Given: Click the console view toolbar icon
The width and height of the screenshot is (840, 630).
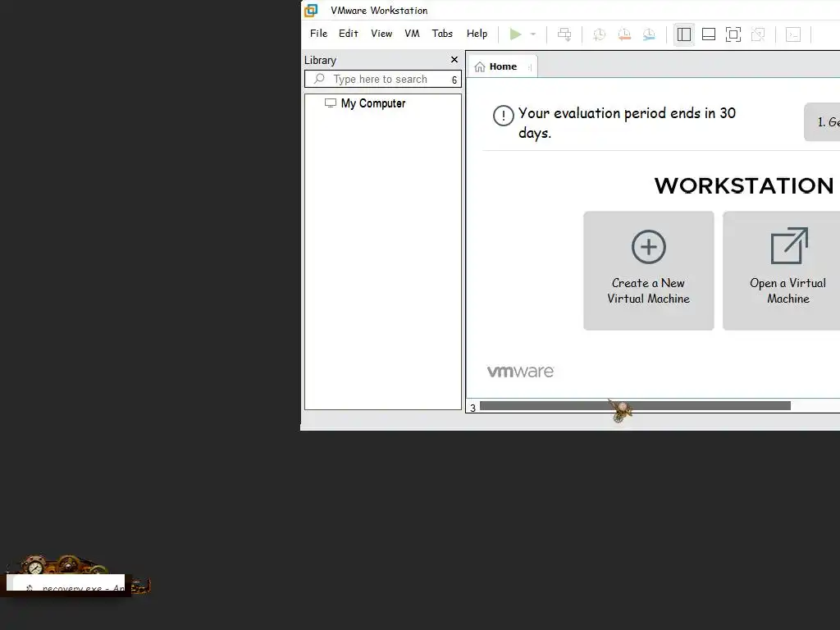Looking at the screenshot, I should click(x=793, y=34).
